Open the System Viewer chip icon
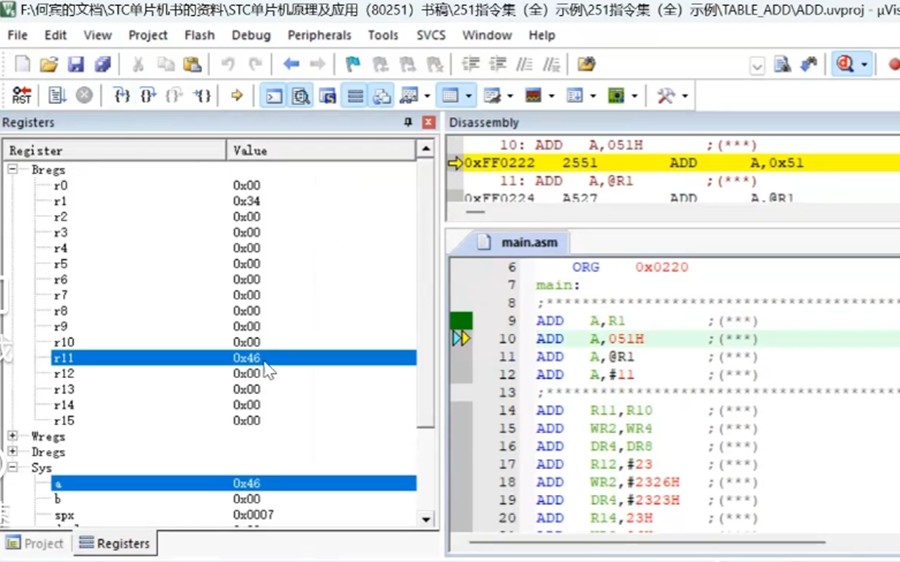The width and height of the screenshot is (900, 562). click(616, 95)
